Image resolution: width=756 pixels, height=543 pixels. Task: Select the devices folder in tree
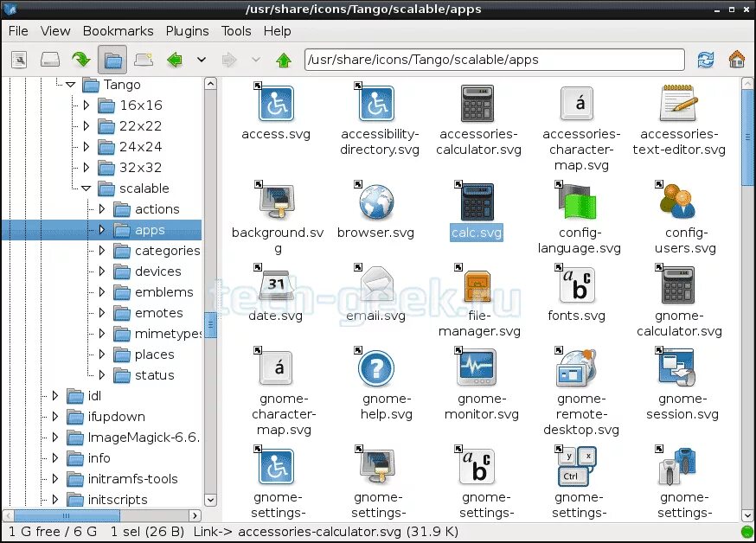tap(157, 271)
